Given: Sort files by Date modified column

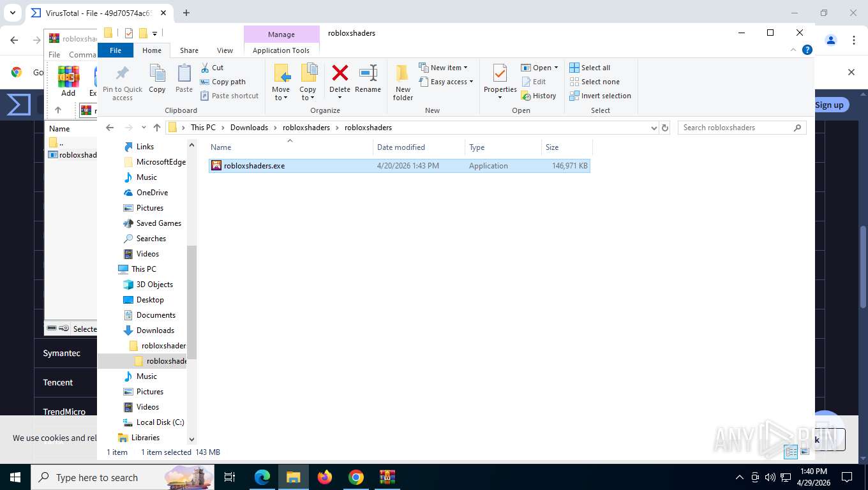Looking at the screenshot, I should (x=419, y=147).
